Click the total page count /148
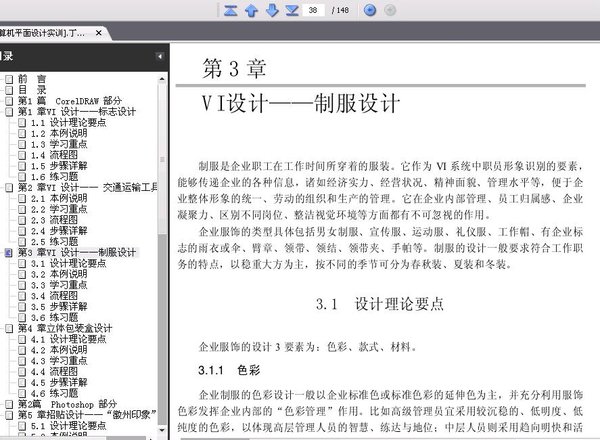This screenshot has height=440, width=600. pos(340,10)
